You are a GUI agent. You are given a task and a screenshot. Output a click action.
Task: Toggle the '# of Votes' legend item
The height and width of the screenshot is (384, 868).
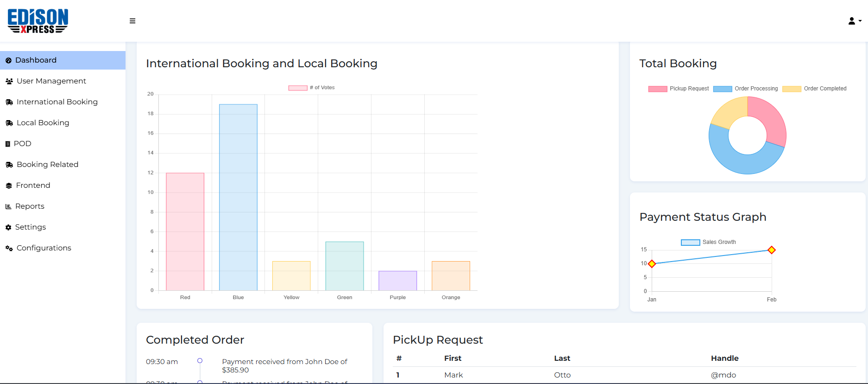point(311,88)
